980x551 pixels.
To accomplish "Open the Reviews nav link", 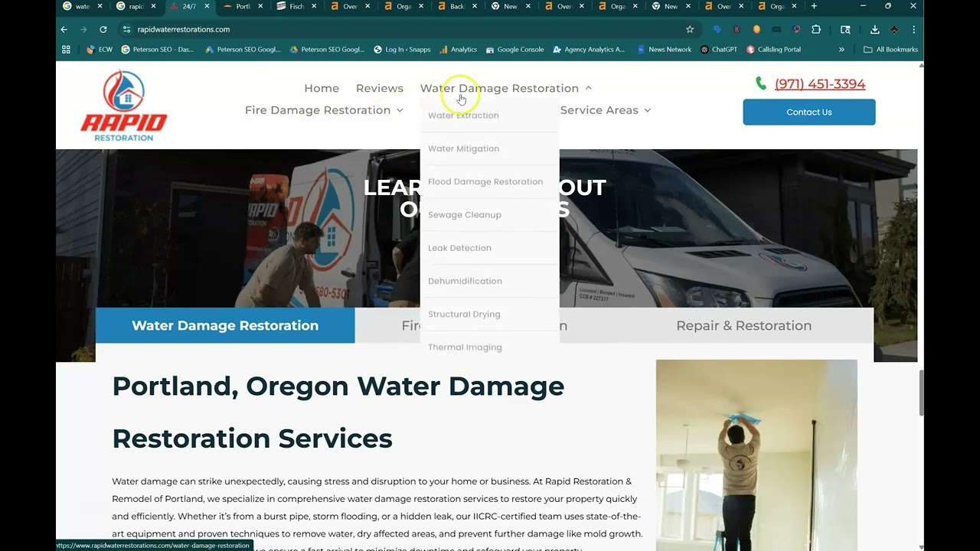I will 380,88.
